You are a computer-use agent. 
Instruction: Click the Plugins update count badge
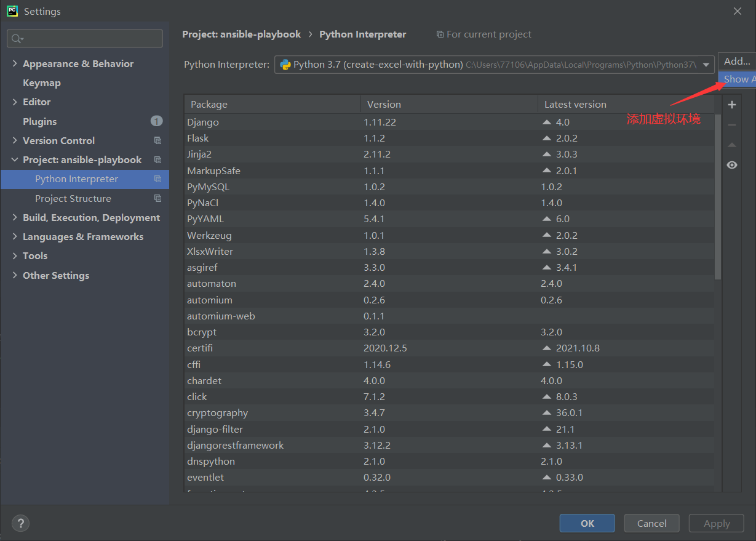156,121
